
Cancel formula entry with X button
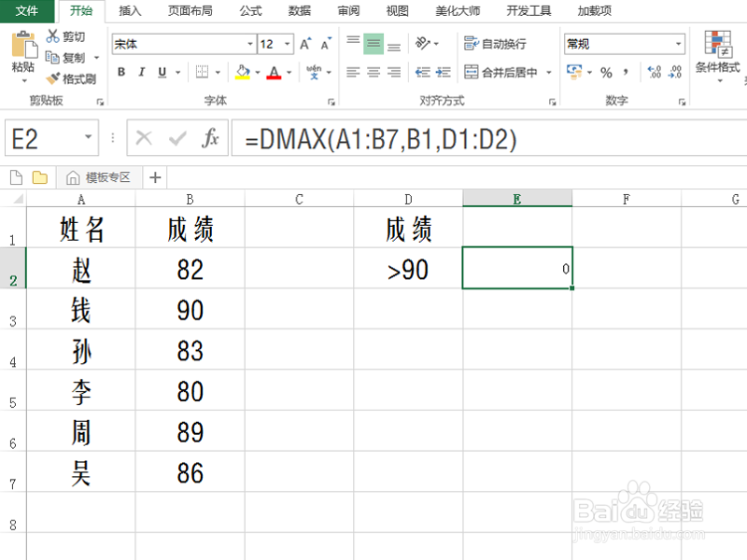pos(144,138)
